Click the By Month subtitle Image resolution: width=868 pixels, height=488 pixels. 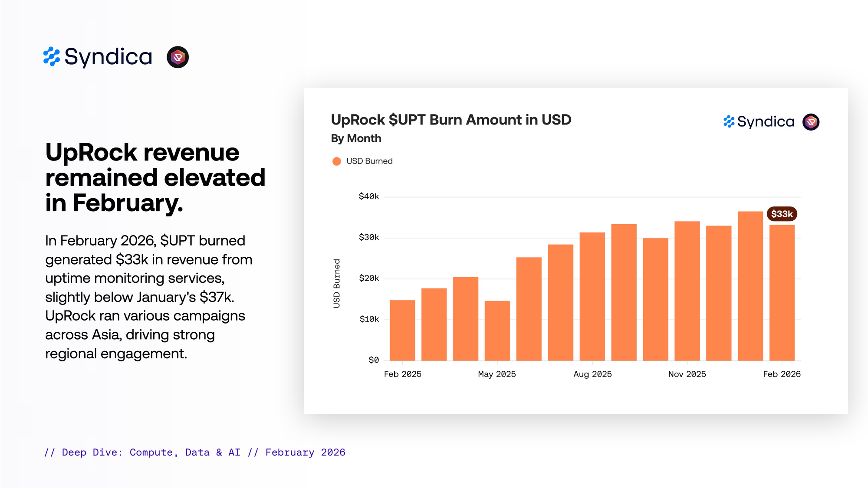[x=356, y=138]
